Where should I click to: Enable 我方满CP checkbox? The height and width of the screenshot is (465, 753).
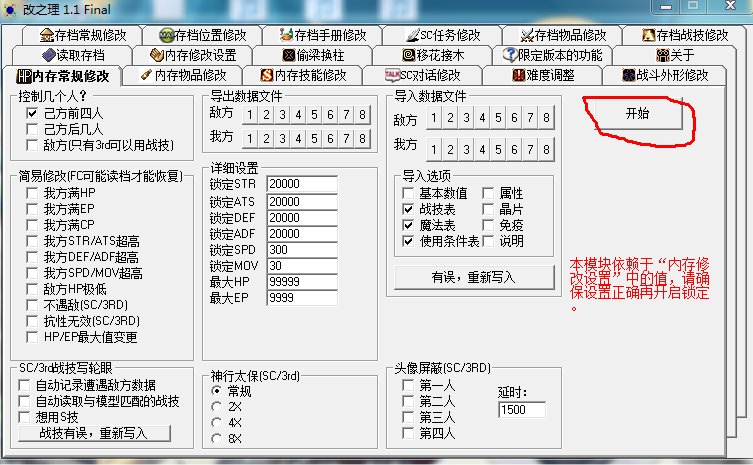pyautogui.click(x=32, y=225)
